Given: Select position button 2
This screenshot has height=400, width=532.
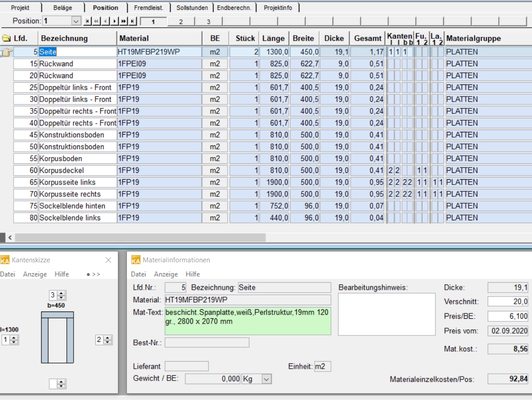Looking at the screenshot, I should point(181,22).
